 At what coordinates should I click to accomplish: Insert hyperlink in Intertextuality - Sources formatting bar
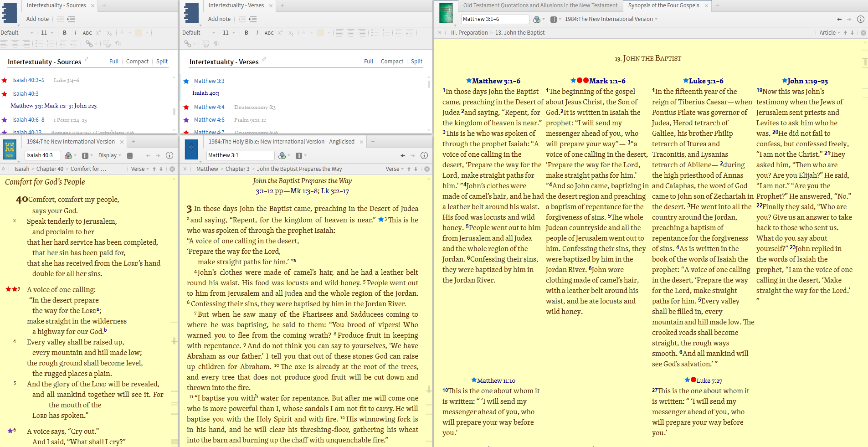point(89,44)
